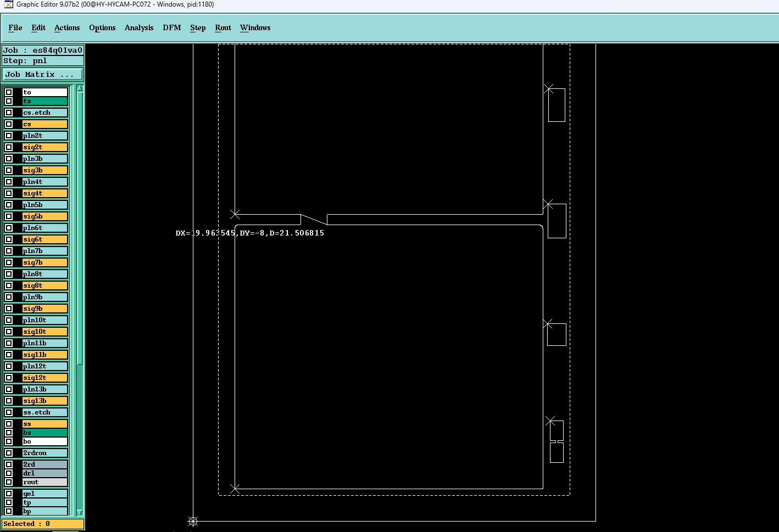Viewport: 779px width, 532px height.
Task: Select the gm1 layer name
Action: (45, 494)
